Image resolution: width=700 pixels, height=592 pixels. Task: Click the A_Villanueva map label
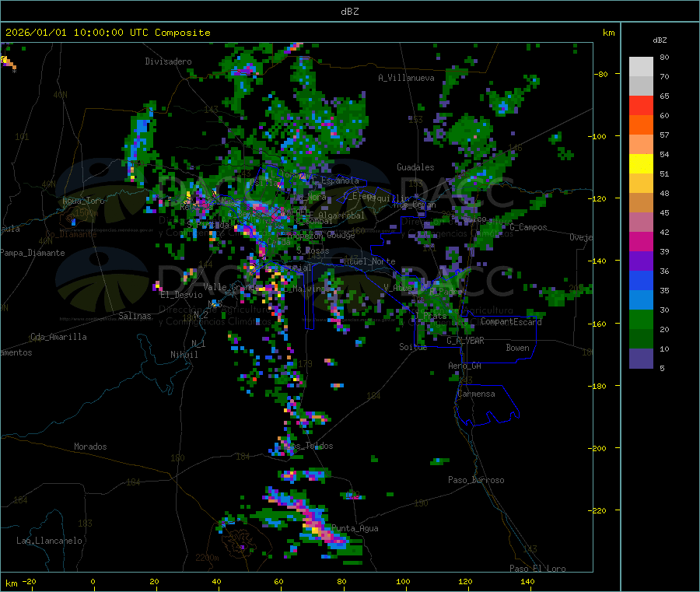click(406, 78)
